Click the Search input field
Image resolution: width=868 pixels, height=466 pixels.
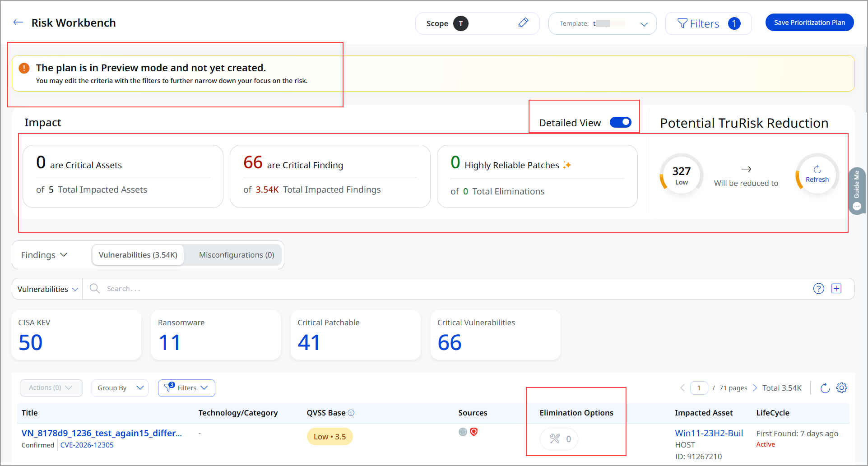[x=447, y=289]
